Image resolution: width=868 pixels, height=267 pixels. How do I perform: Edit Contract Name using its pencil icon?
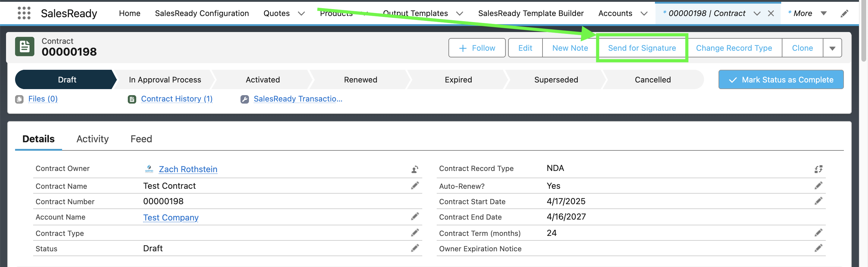(x=415, y=186)
